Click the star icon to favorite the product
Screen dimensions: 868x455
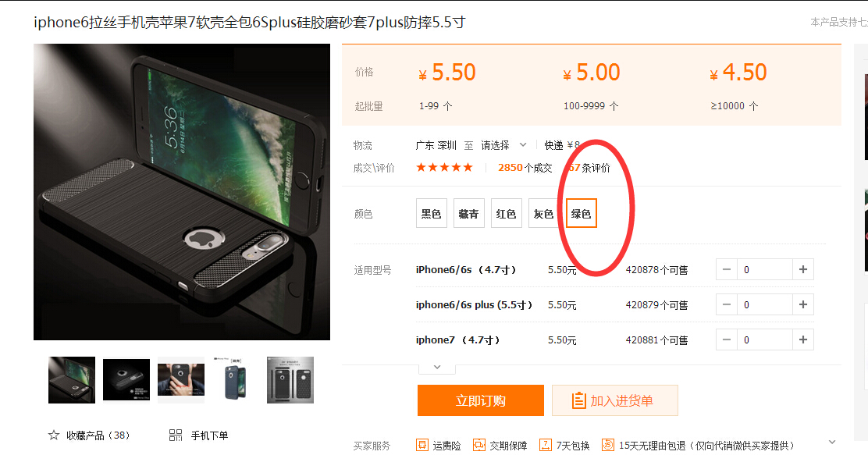[54, 435]
